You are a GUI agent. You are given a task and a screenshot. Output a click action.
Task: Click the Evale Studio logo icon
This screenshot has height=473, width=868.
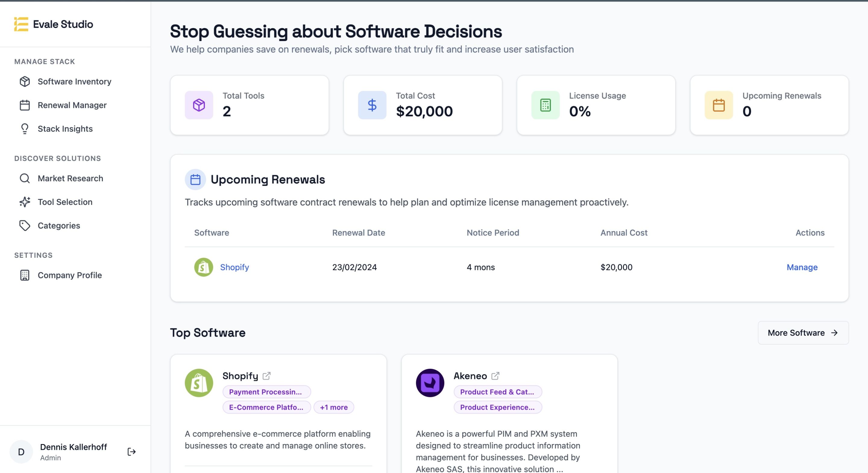tap(21, 24)
